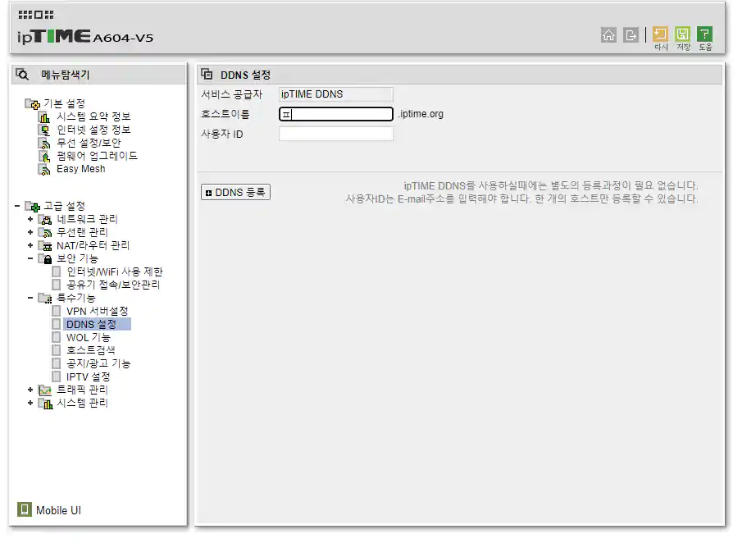Click the 펌웨어 업그레이드 icon
The height and width of the screenshot is (543, 756).
coord(44,156)
